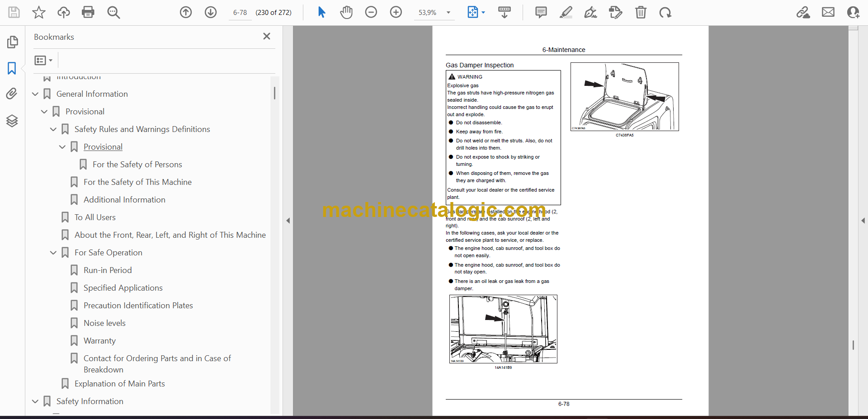
Task: Add a comment sticky note
Action: click(541, 12)
